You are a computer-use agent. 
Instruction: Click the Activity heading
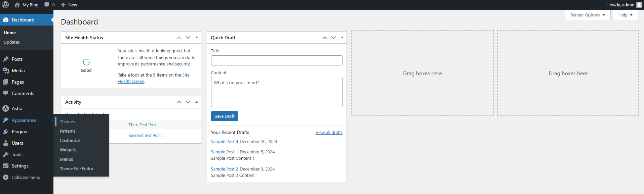(x=73, y=102)
